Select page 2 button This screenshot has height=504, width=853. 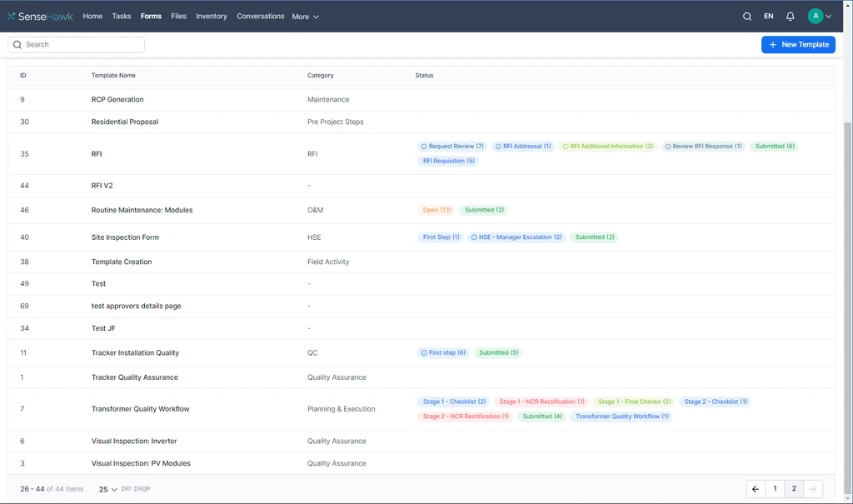[x=794, y=489]
